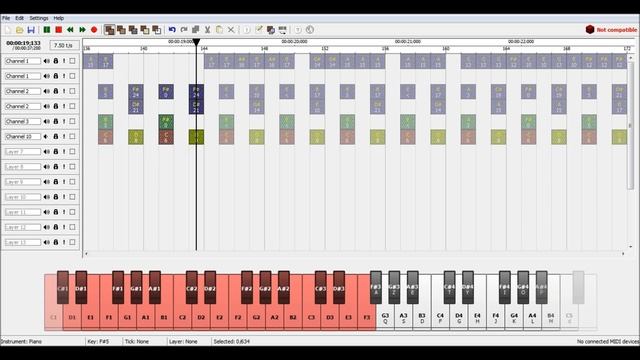Screen dimensions: 640x360
Task: Click the Channel 3 layer name field
Action: pyautogui.click(x=22, y=121)
